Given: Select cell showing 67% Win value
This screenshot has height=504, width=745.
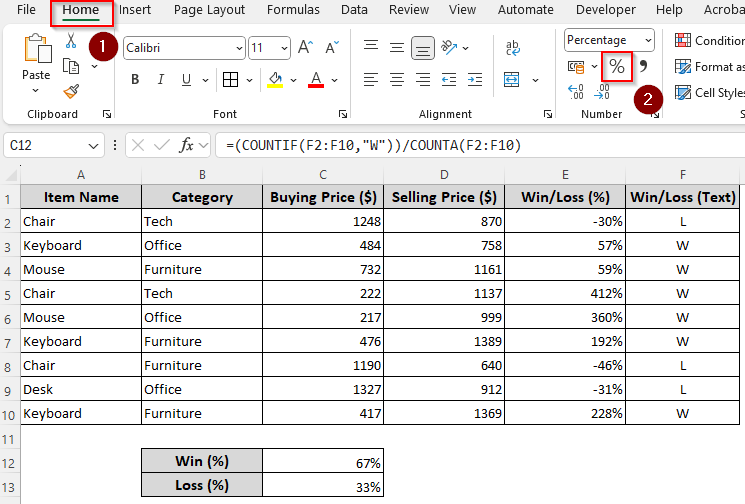Looking at the screenshot, I should [323, 461].
